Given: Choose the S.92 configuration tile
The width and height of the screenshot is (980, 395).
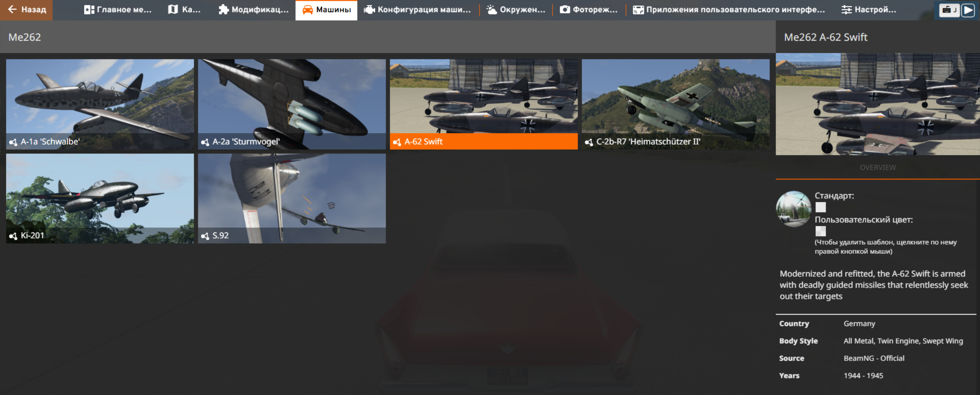Looking at the screenshot, I should (x=292, y=198).
